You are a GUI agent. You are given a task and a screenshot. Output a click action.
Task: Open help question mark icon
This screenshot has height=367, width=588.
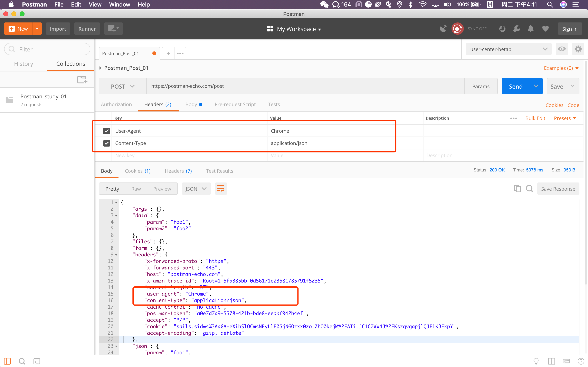[581, 361]
